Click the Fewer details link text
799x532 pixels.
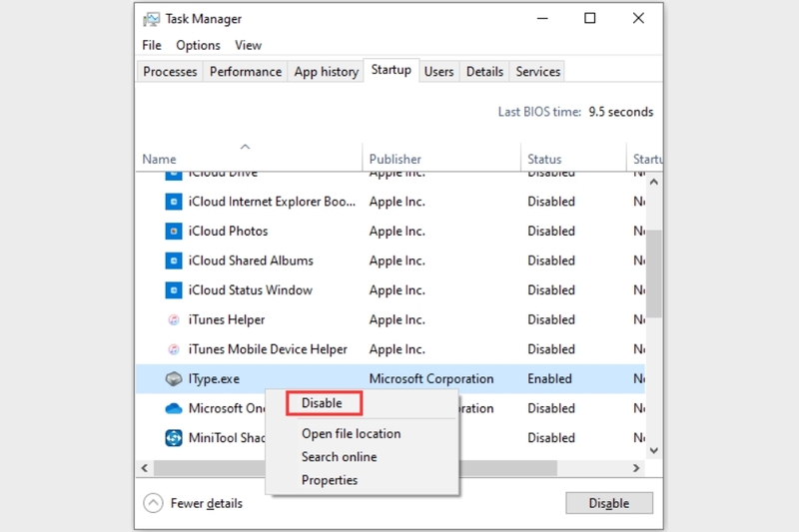(207, 503)
